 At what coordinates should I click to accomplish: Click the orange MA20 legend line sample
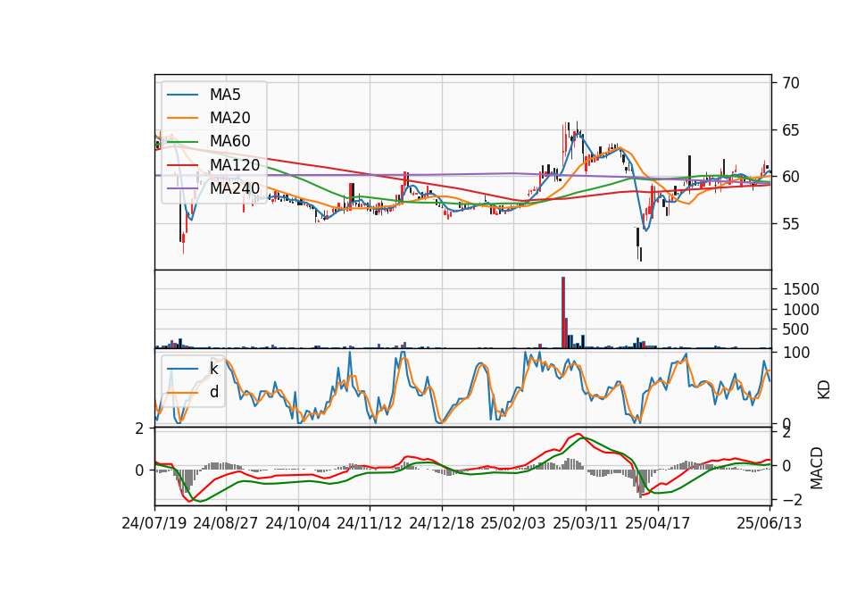pos(182,118)
